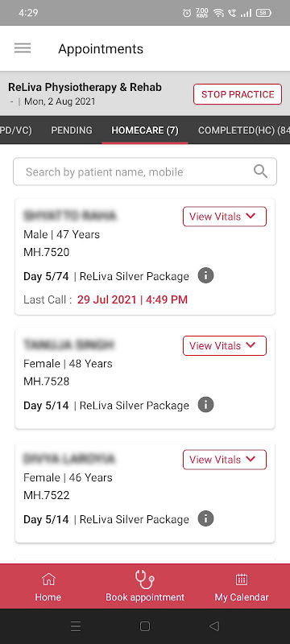Tap the Android back navigation button
The image size is (290, 644).
(x=214, y=626)
